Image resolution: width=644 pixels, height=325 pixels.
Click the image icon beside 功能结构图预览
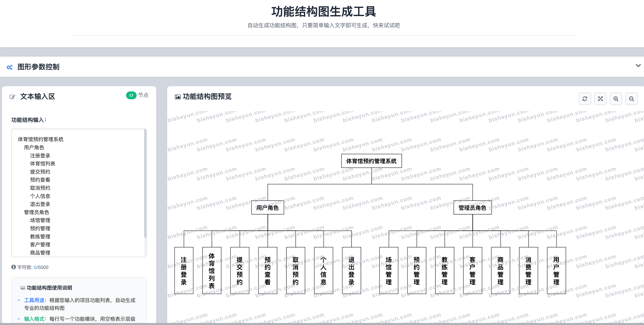point(178,97)
